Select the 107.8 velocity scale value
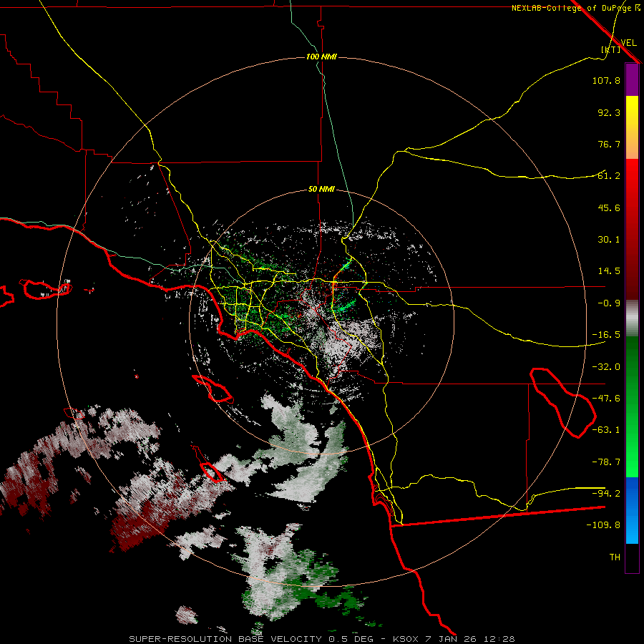This screenshot has width=644, height=644. 606,81
